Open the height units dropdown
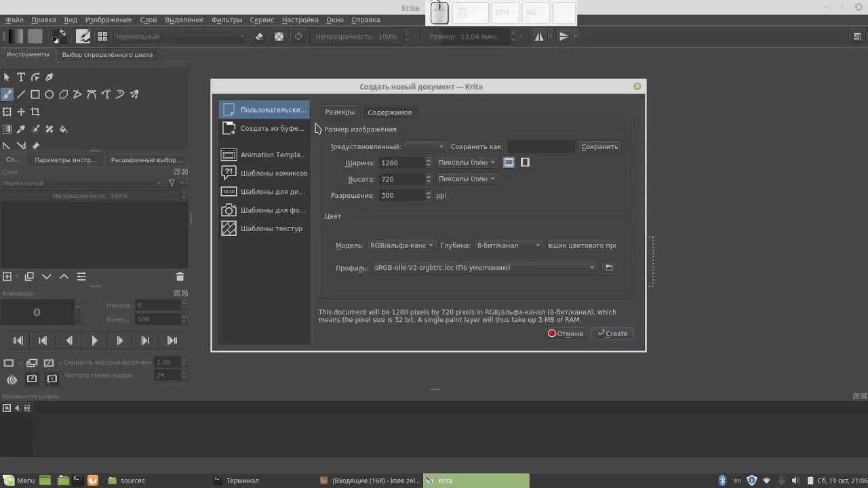 point(467,179)
